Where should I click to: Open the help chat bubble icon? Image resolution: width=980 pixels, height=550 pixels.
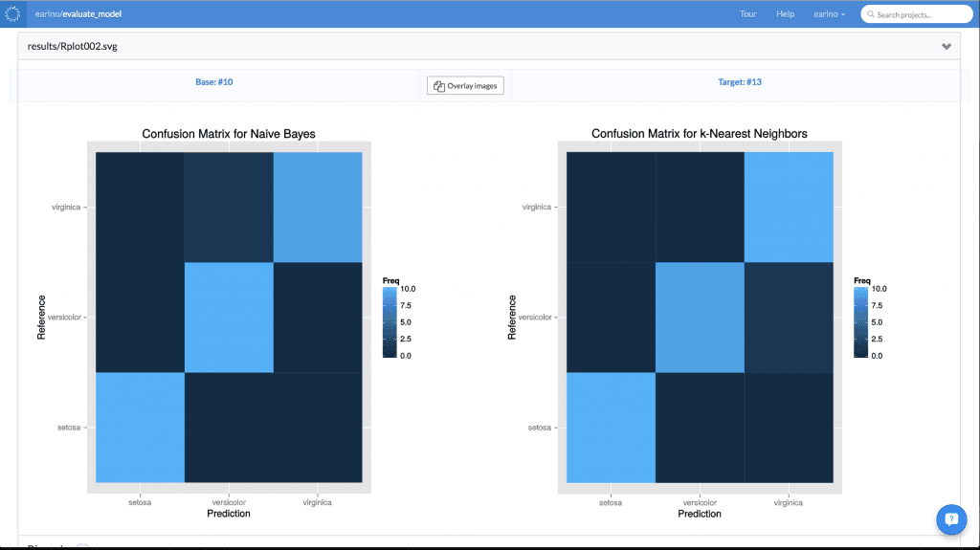951,519
